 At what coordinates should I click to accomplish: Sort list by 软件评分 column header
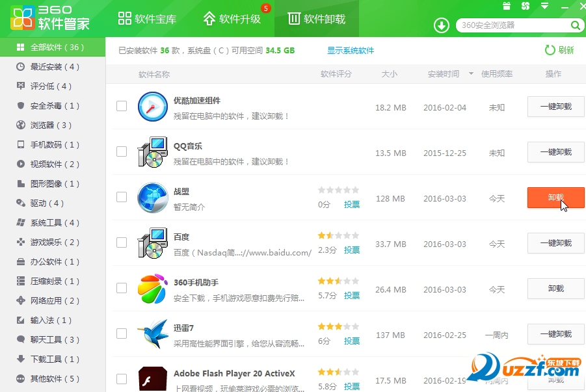coord(336,74)
